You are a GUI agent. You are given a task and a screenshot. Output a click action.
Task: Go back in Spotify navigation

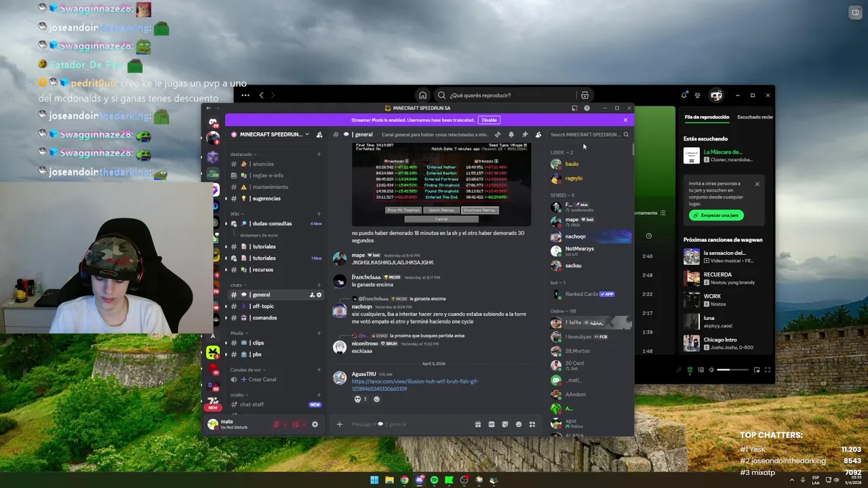point(262,96)
